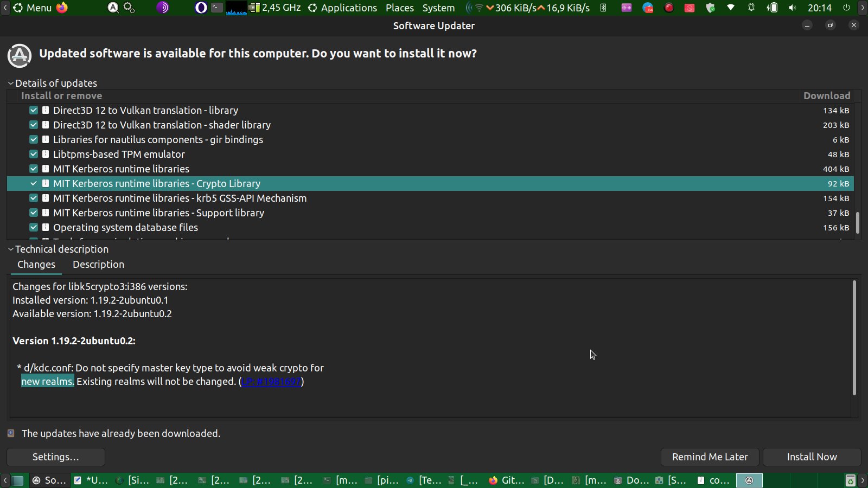Select the 404 kB download size cell
The image size is (868, 488).
click(x=836, y=169)
